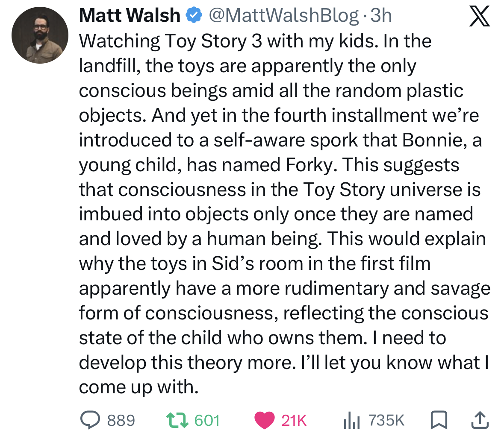Click the 21K likes count
504x442 pixels.
(294, 420)
